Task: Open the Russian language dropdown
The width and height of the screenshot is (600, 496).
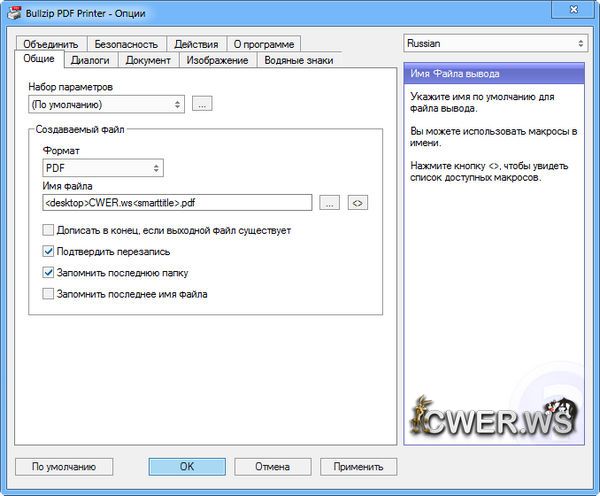Action: (x=496, y=43)
